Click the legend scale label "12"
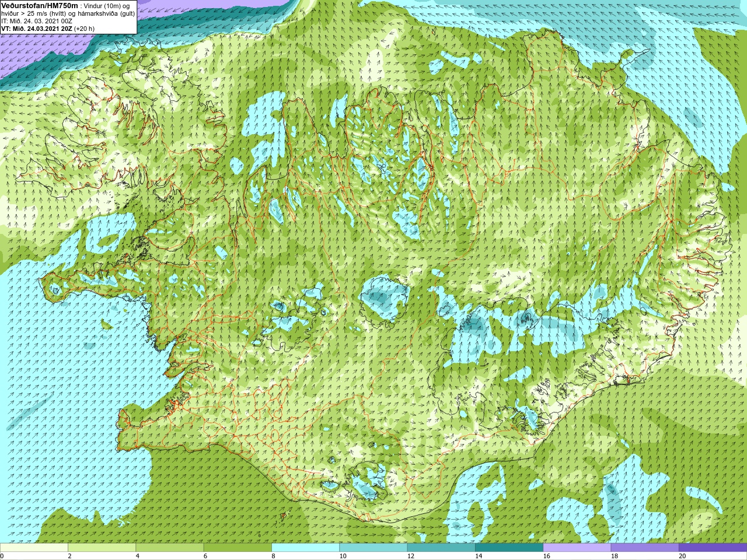The width and height of the screenshot is (747, 560). [x=411, y=556]
